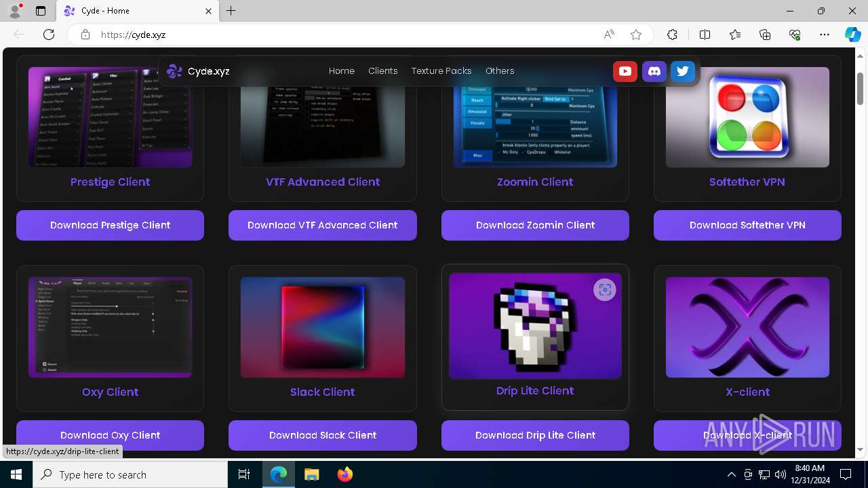
Task: Click the taskbar search box
Action: tap(130, 474)
